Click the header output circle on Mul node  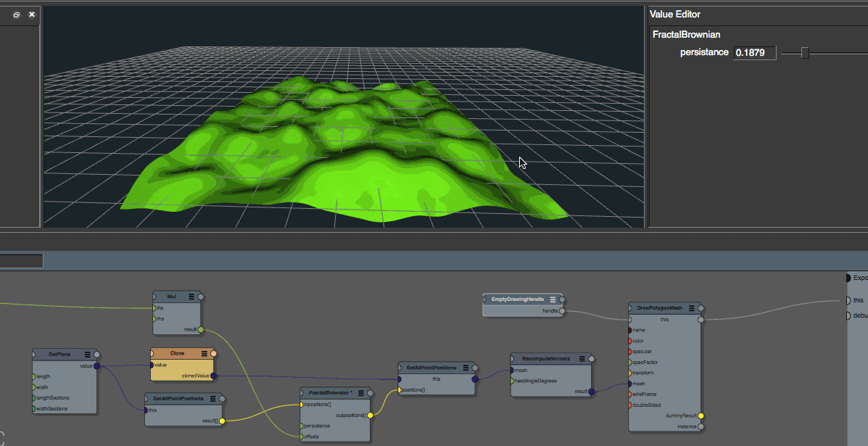201,297
